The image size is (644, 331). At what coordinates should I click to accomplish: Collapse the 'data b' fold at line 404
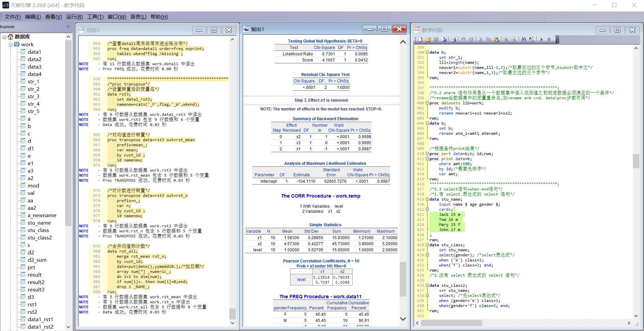[x=427, y=123]
